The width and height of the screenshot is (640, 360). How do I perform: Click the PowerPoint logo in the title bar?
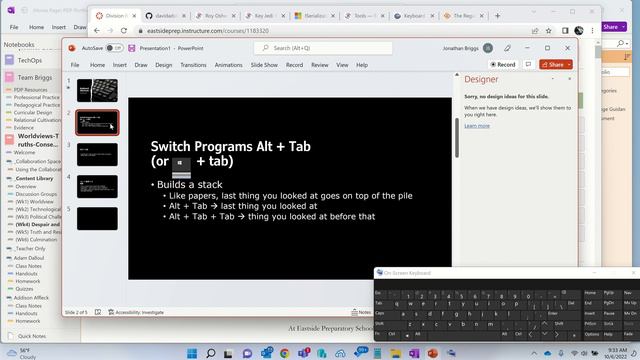(72, 48)
